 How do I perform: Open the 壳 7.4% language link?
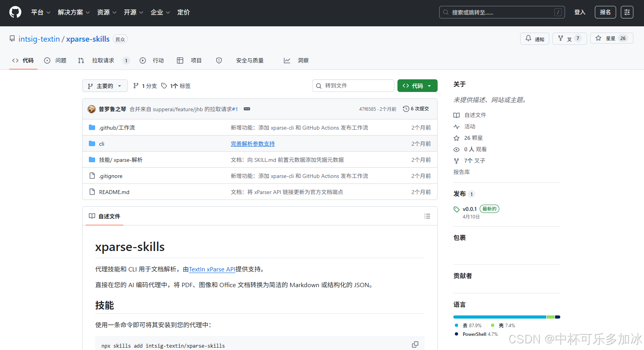[503, 325]
